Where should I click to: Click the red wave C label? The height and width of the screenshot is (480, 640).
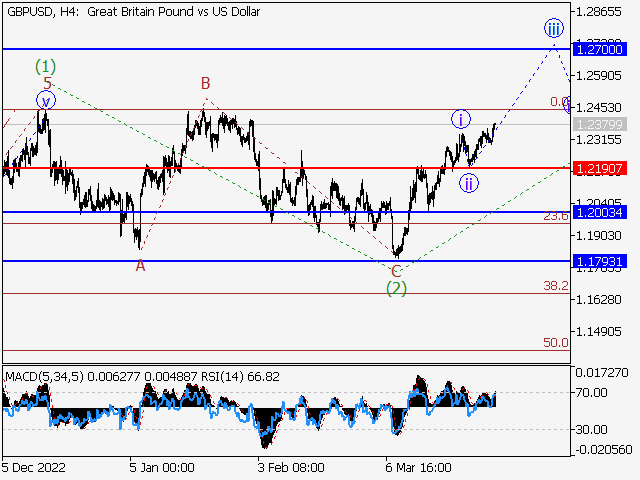(396, 271)
